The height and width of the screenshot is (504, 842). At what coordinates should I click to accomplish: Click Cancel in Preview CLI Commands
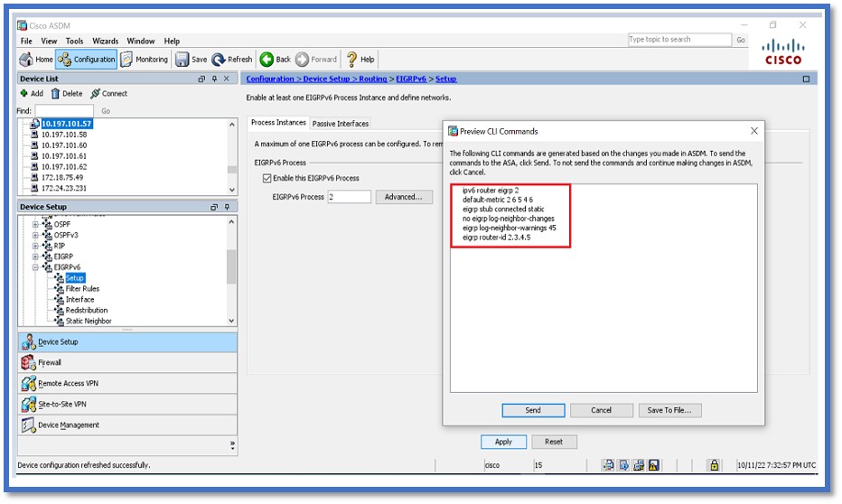(602, 411)
